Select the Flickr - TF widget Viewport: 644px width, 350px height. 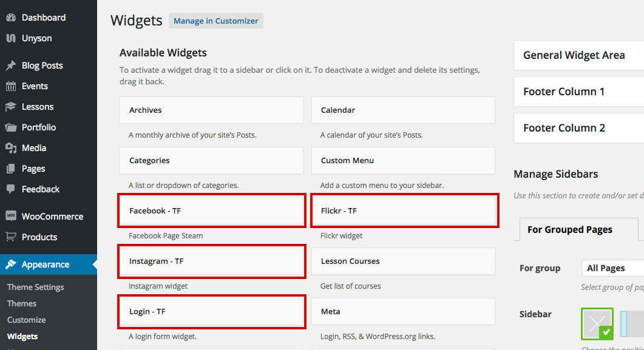point(403,211)
